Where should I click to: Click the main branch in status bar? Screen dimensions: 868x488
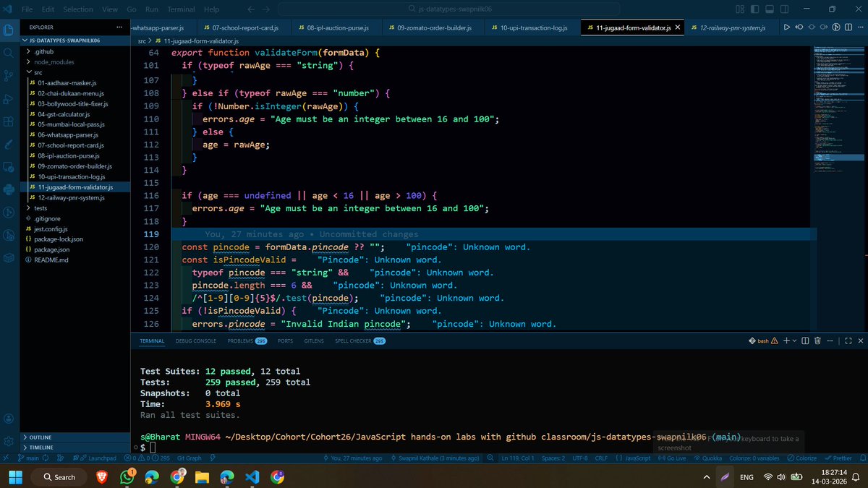coord(28,458)
